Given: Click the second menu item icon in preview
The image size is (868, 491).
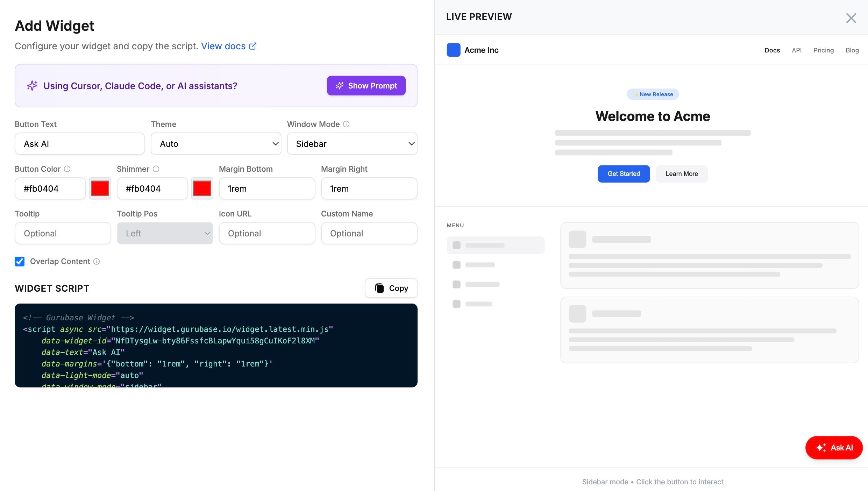Looking at the screenshot, I should (456, 265).
